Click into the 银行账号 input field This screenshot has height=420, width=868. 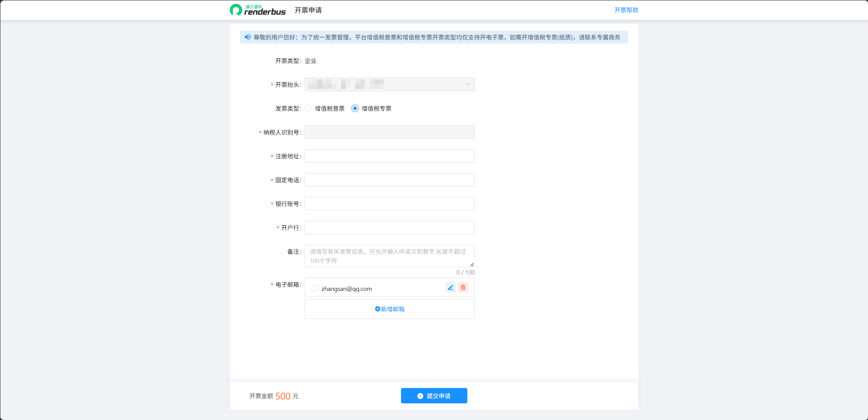(x=389, y=204)
